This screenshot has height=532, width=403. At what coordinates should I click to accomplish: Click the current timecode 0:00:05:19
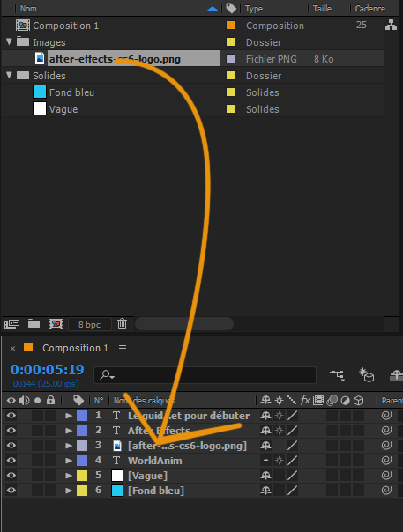(x=48, y=369)
